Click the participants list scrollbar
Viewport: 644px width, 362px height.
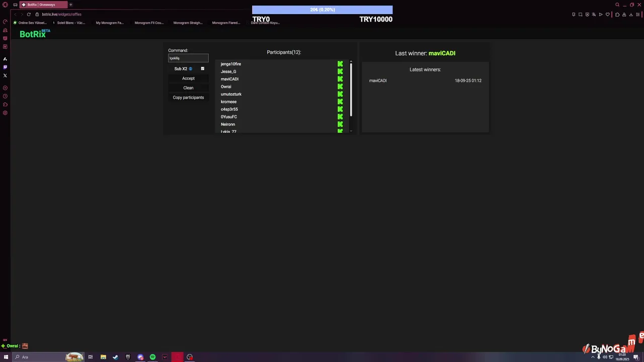coord(351,89)
